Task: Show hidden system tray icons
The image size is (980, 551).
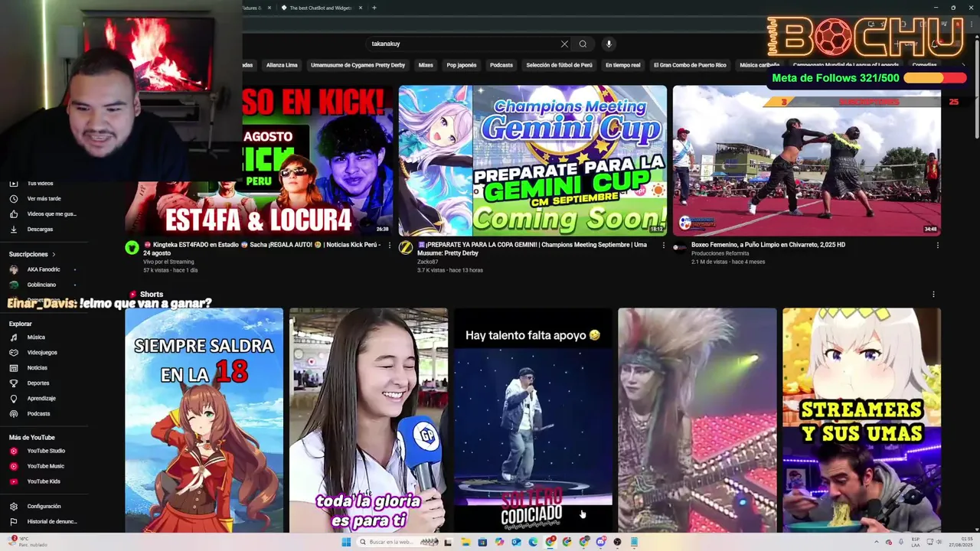Action: point(877,542)
